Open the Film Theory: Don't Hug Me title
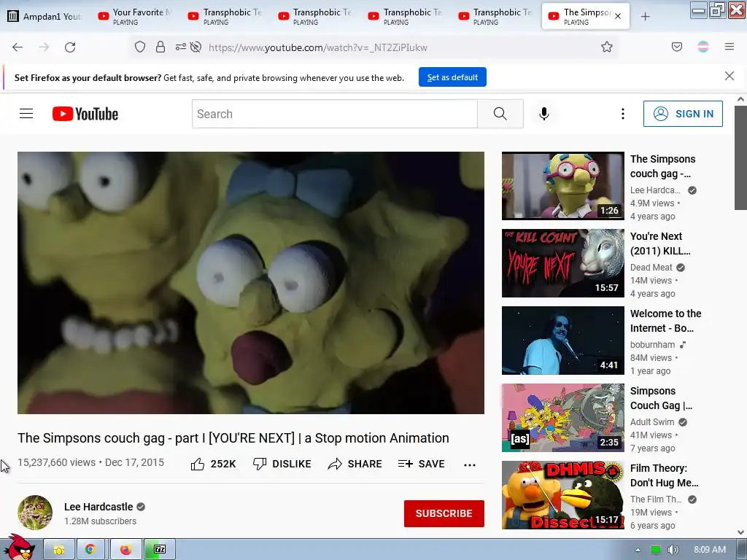The image size is (747, 560). pyautogui.click(x=664, y=475)
